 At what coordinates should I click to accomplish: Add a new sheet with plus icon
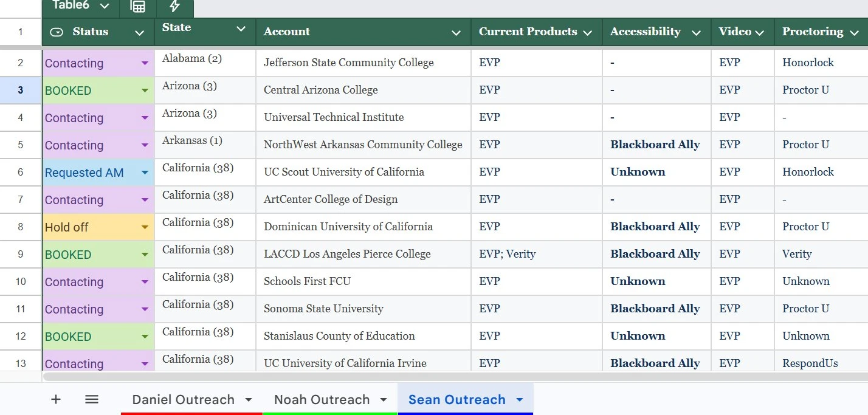(56, 399)
